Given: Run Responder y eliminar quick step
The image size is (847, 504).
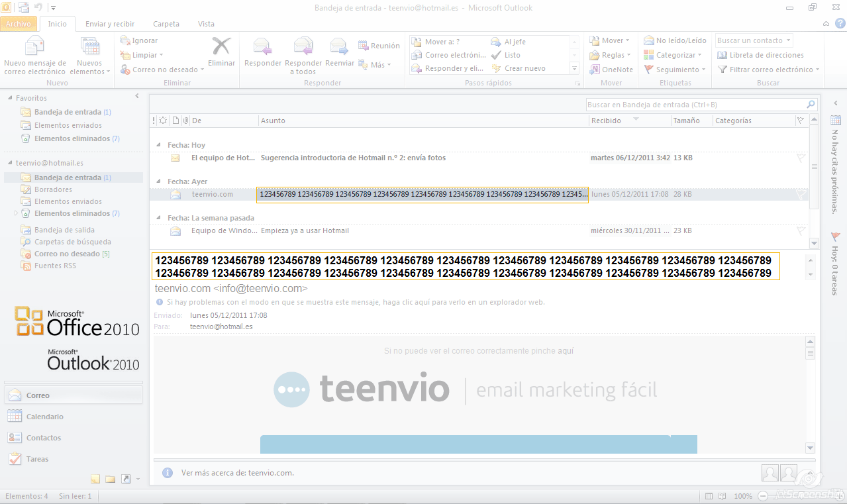Looking at the screenshot, I should [x=448, y=68].
